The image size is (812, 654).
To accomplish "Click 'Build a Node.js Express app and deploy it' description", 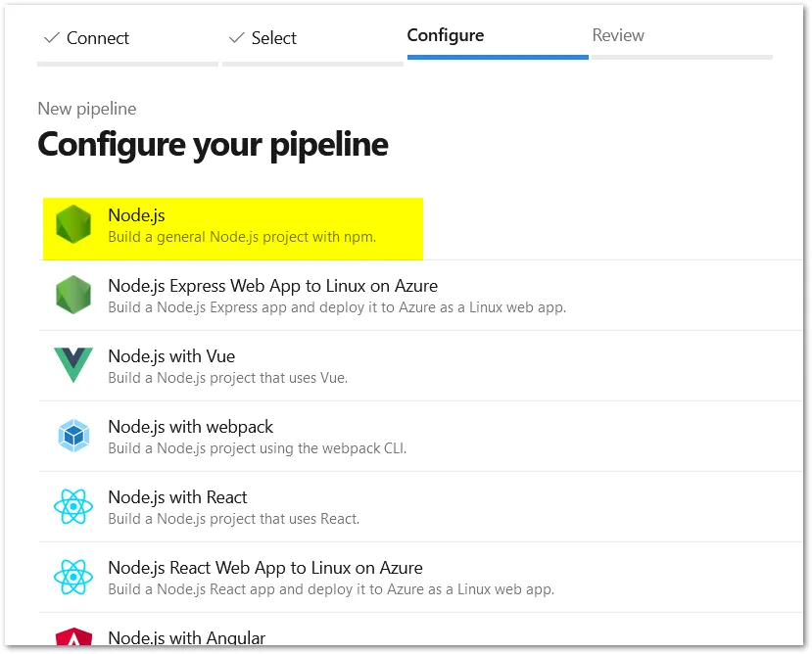I will 337,307.
